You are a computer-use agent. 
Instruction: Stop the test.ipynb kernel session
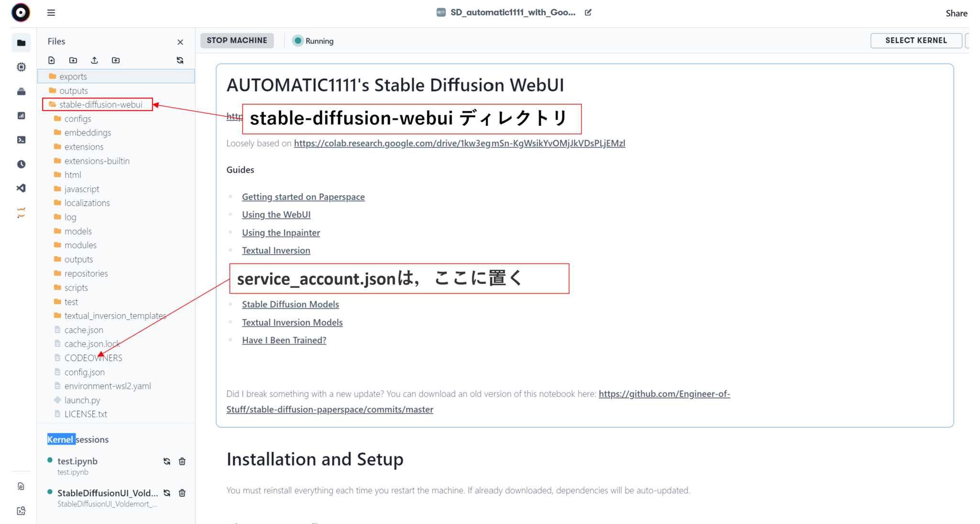(167, 461)
